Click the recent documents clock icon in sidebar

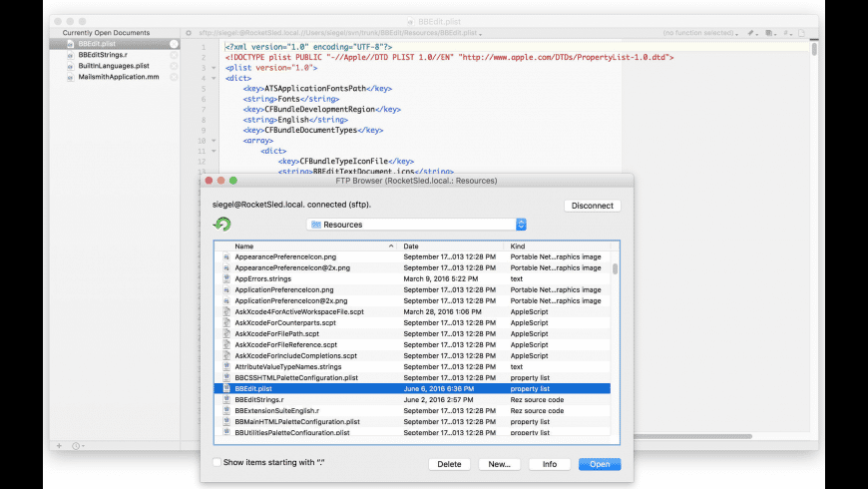[x=78, y=446]
